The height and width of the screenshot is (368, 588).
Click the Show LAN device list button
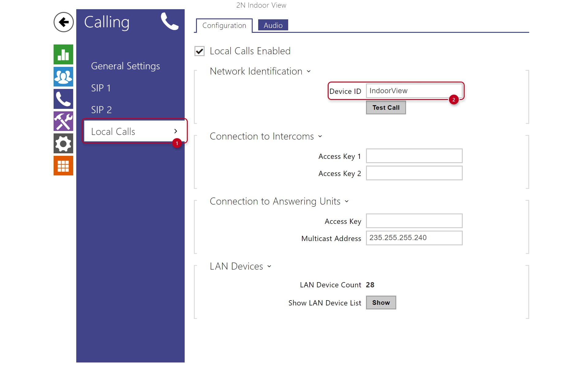pyautogui.click(x=381, y=303)
